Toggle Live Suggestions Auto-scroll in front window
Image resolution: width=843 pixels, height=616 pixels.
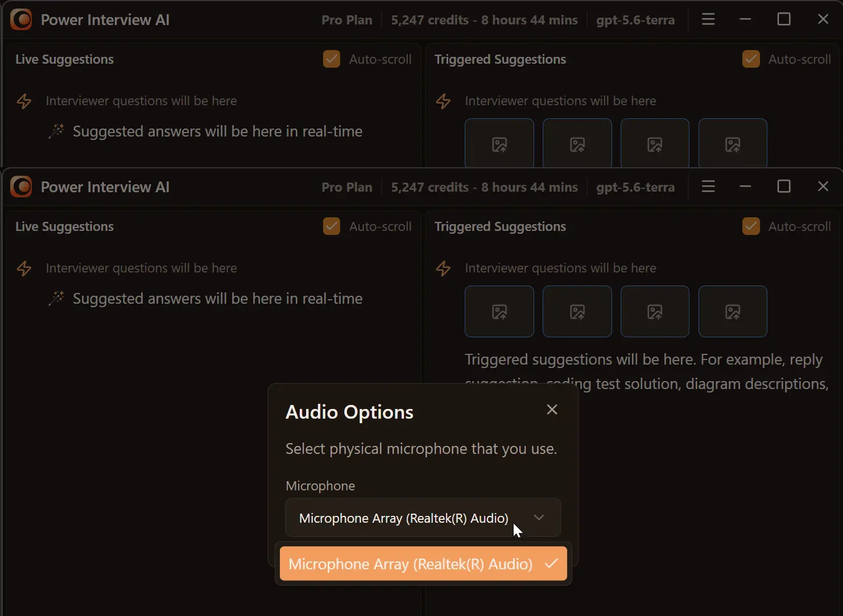[x=332, y=226]
